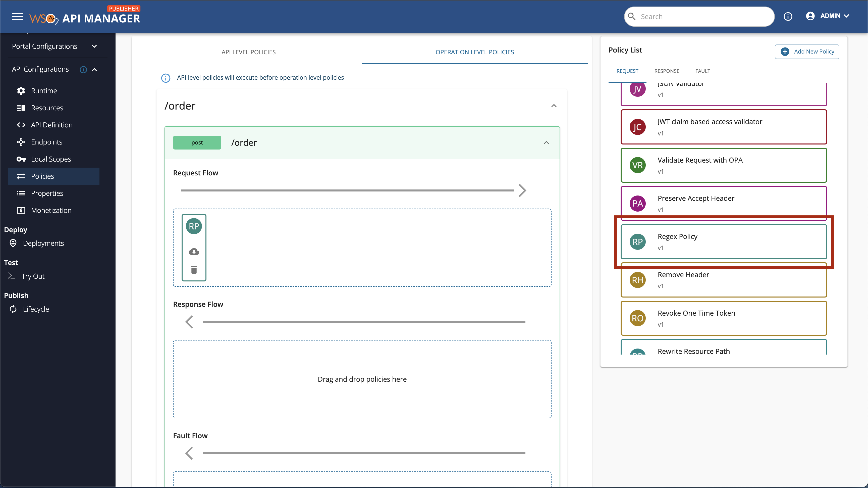Click the Endpoints sidebar icon
Screen dimensions: 868x488
(x=21, y=142)
